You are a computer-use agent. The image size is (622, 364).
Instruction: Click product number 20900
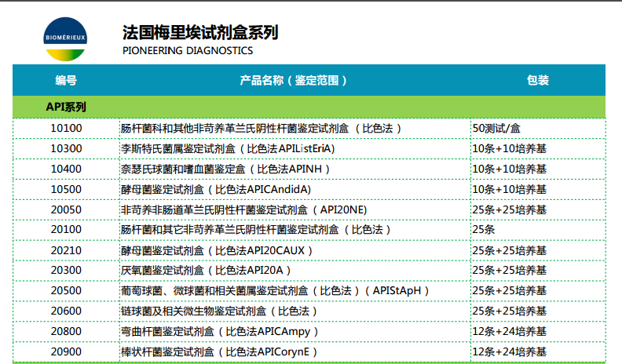(66, 351)
